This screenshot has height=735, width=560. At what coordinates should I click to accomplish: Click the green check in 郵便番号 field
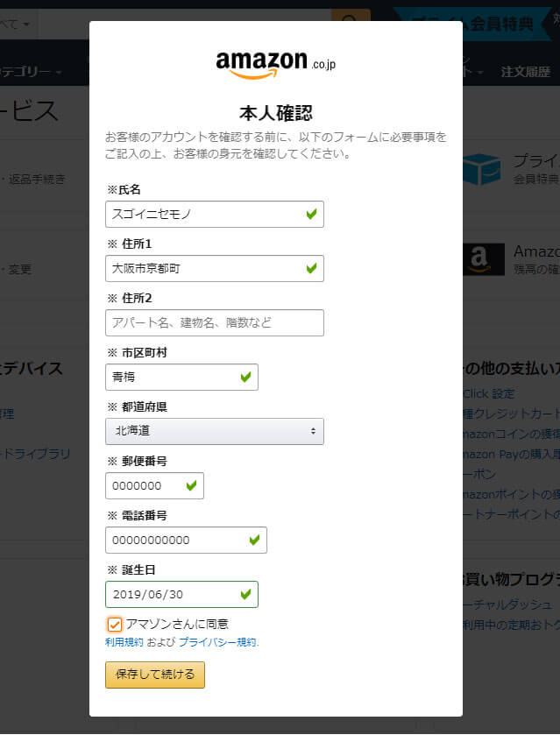click(191, 485)
